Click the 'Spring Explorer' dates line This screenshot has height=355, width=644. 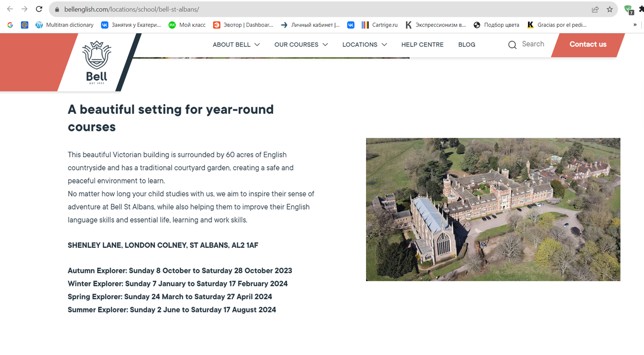(x=170, y=297)
